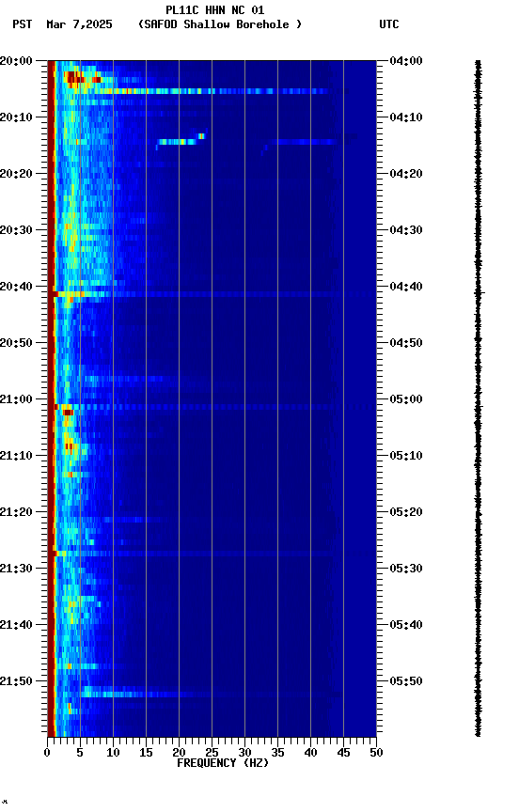Image resolution: width=519 pixels, height=812 pixels.
Task: Click the UTC time label '05:40'
Action: pyautogui.click(x=406, y=625)
